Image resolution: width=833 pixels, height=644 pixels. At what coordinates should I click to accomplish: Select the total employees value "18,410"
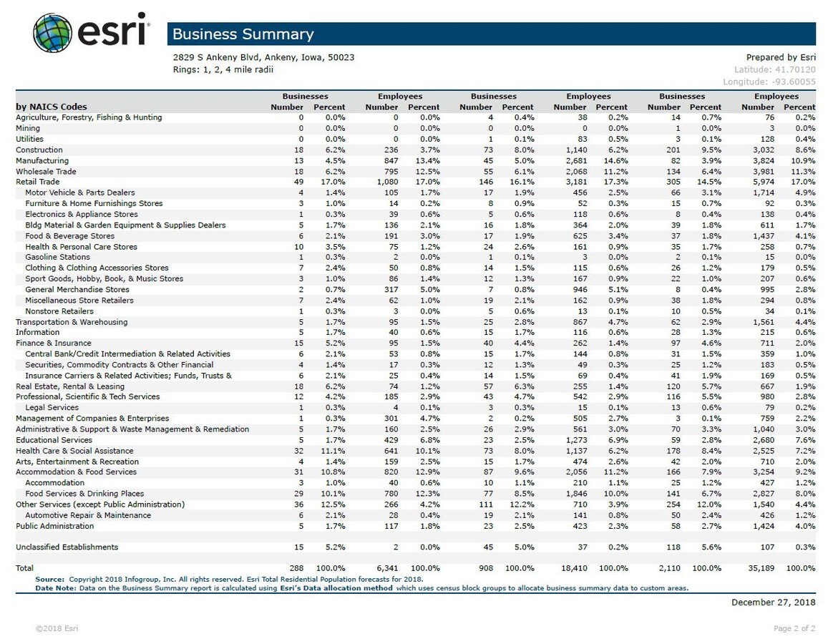(574, 568)
